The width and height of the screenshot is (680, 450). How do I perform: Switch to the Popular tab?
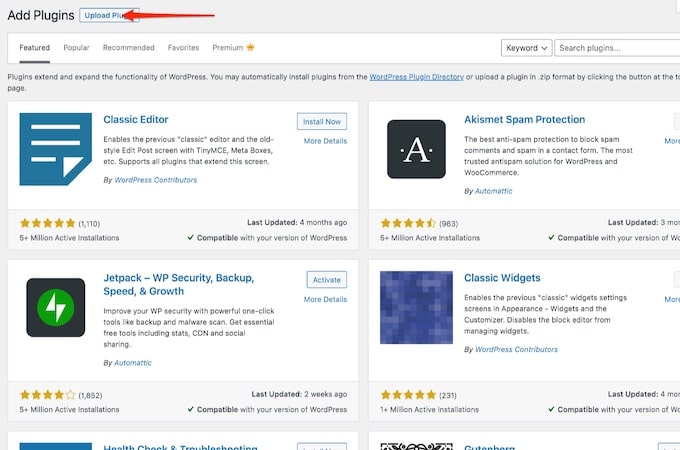click(76, 48)
